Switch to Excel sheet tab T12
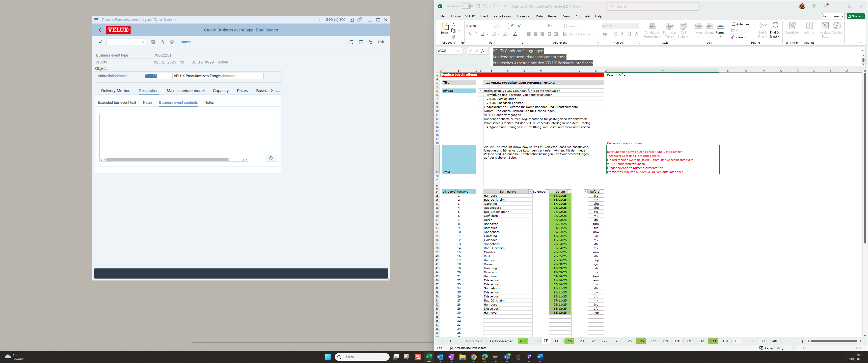 coord(557,341)
